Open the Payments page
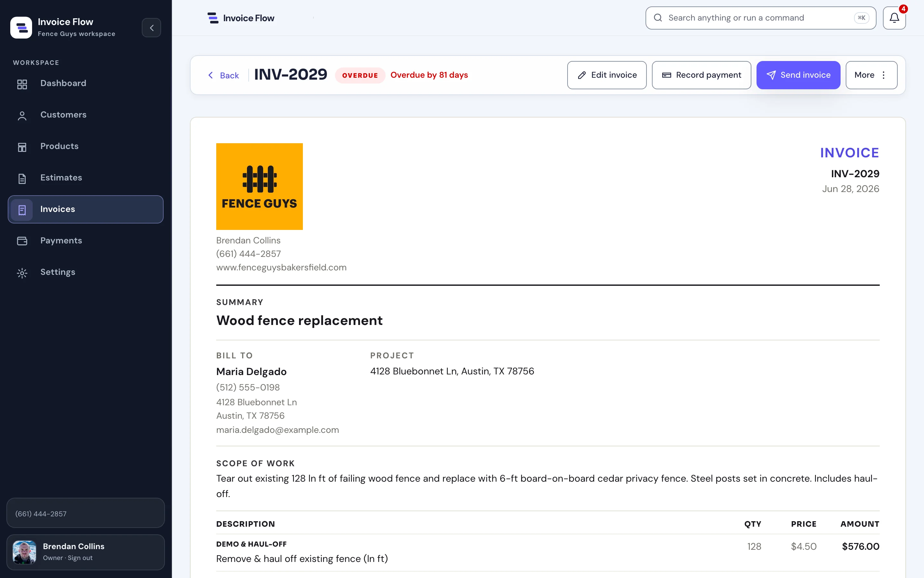Screen dimensions: 924x578 pyautogui.click(x=86, y=241)
